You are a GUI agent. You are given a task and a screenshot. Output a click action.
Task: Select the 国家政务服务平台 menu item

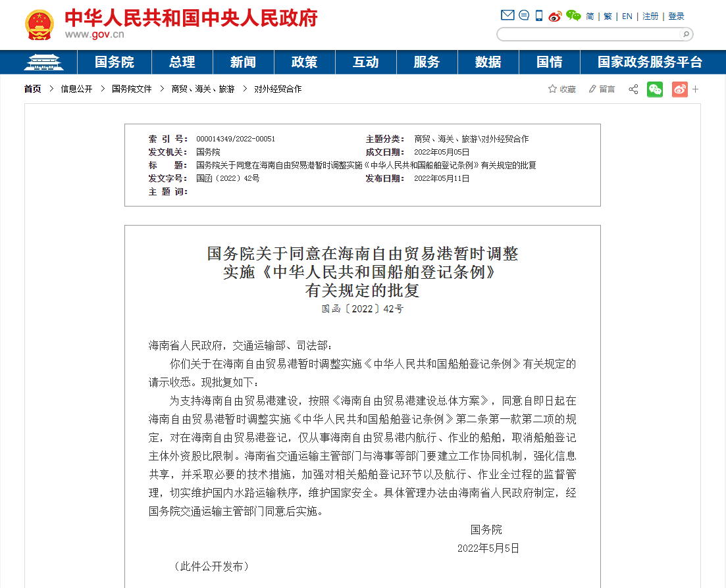coord(650,62)
